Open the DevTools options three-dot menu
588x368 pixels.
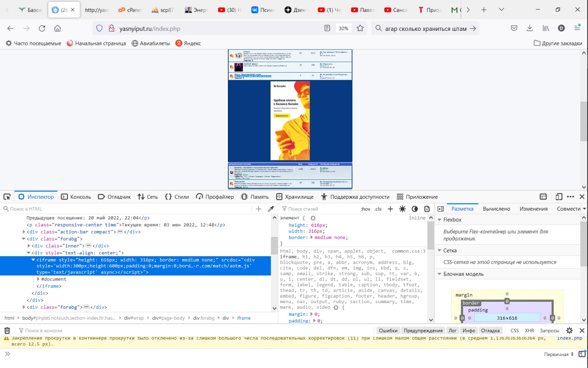click(571, 197)
